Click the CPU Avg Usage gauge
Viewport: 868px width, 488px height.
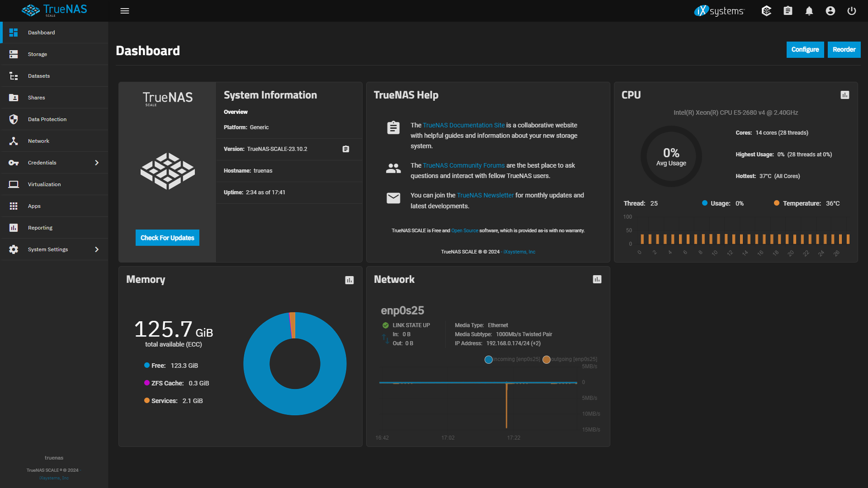[671, 156]
